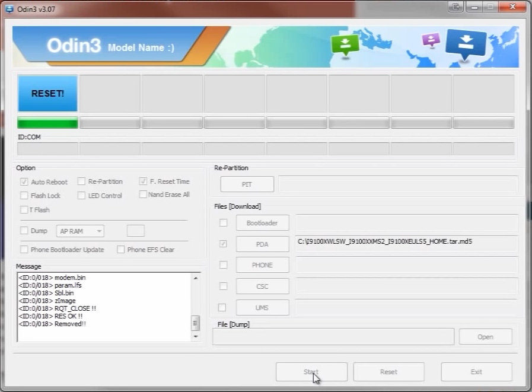
Task: Click the Exit button
Action: click(x=476, y=372)
